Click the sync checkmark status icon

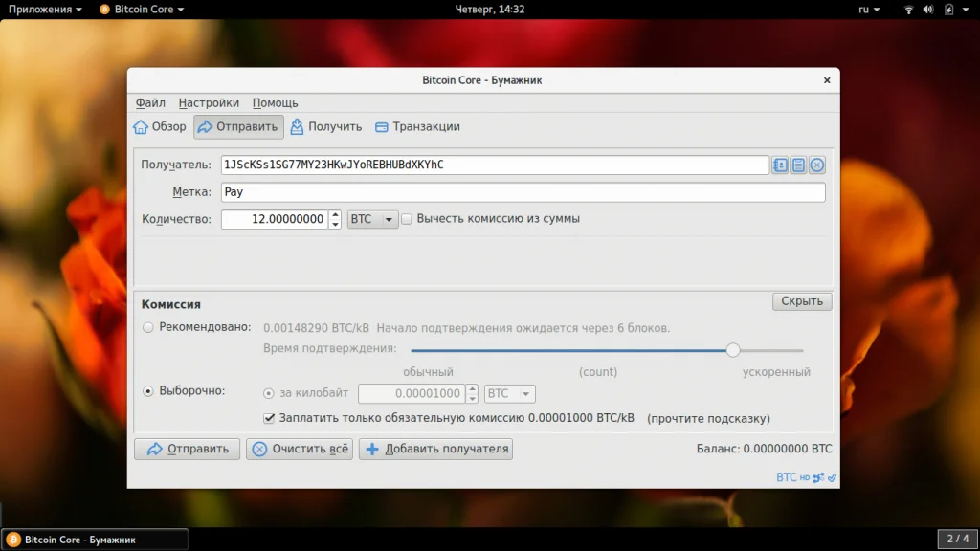[x=832, y=478]
